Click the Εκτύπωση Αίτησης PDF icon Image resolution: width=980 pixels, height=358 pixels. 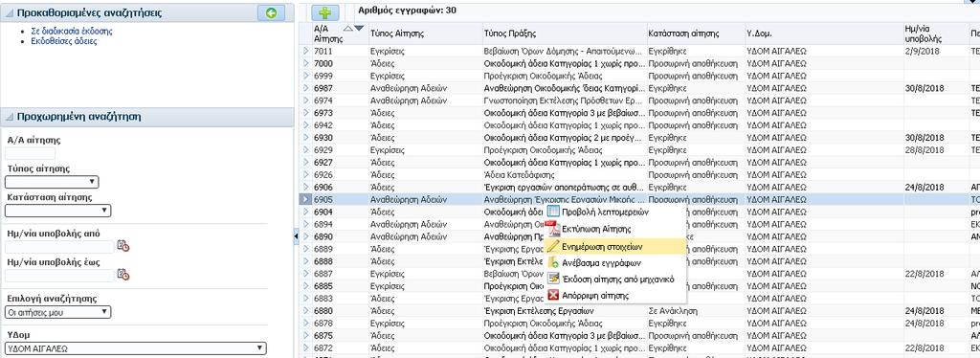tap(552, 230)
